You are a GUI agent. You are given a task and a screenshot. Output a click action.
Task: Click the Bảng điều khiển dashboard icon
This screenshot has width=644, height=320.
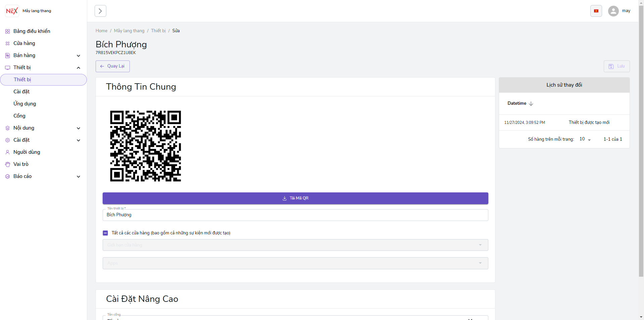7,32
